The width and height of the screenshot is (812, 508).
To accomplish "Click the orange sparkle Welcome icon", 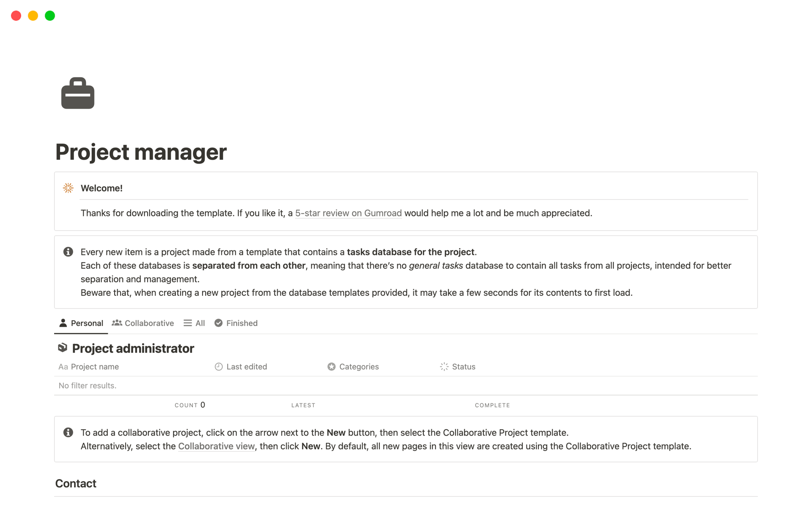I will (68, 188).
